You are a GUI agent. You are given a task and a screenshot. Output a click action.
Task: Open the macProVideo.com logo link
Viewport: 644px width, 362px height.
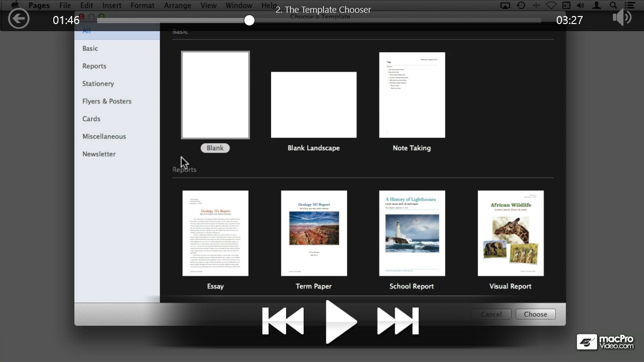(605, 342)
